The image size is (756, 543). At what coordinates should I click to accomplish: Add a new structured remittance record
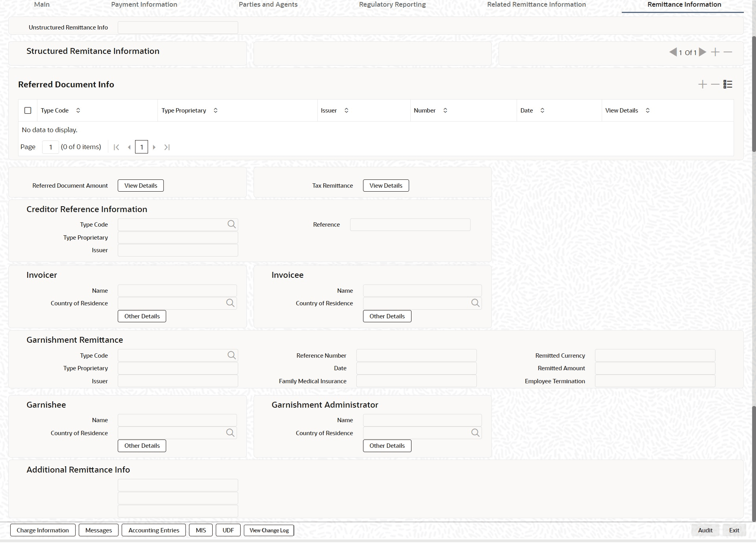coord(715,52)
